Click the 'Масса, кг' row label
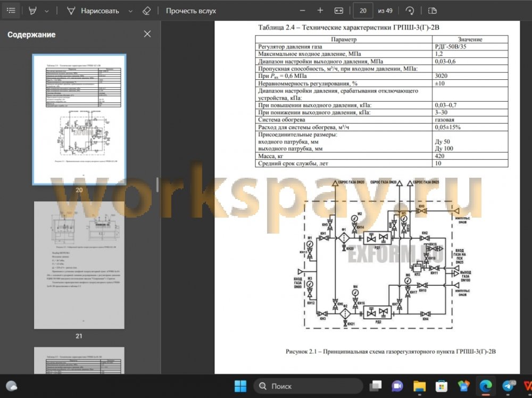The image size is (532, 398). pyautogui.click(x=270, y=156)
